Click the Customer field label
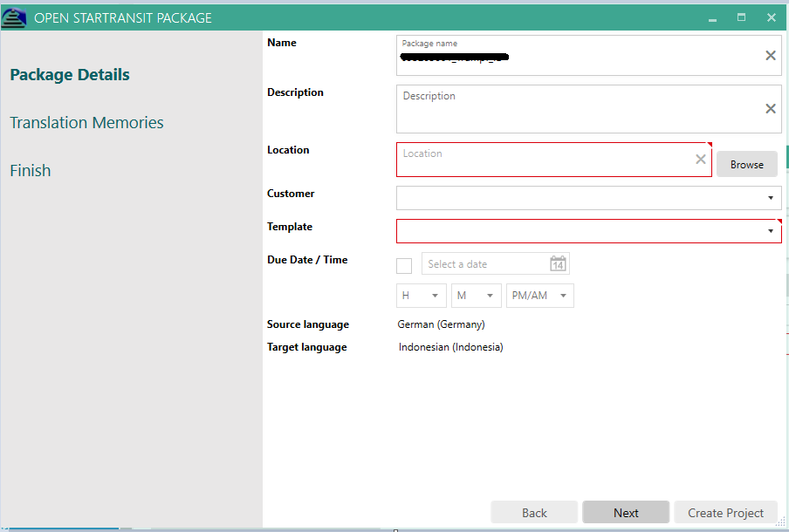This screenshot has height=532, width=789. [291, 194]
